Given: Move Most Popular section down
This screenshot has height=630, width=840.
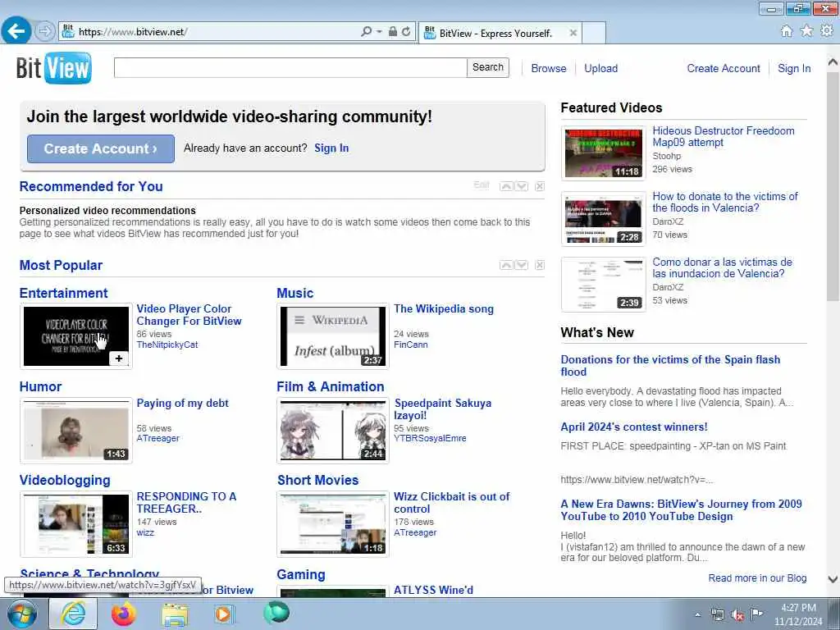Looking at the screenshot, I should (x=521, y=265).
